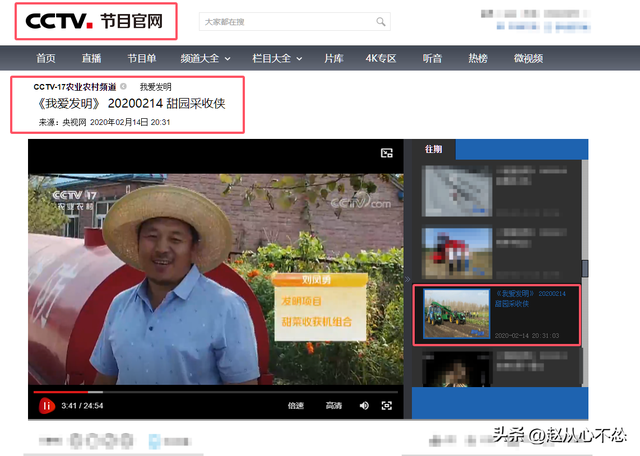Click the video frame to pause

(x=216, y=279)
